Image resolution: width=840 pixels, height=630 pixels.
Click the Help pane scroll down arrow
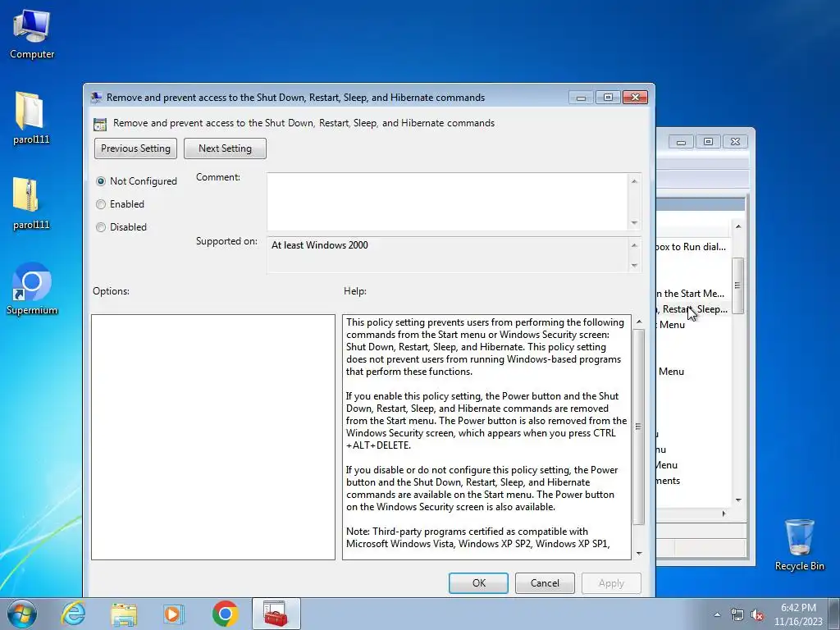638,554
